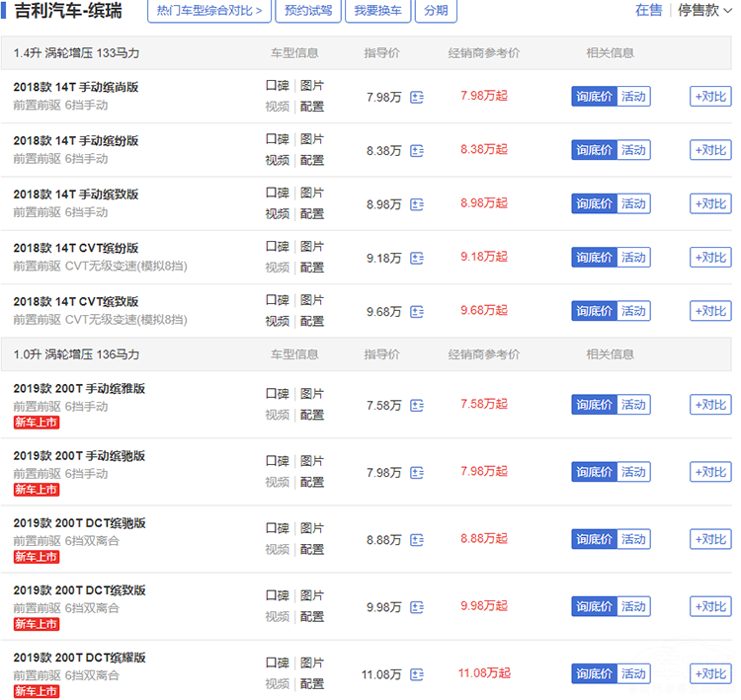Toggle +对比 for 14T CVT缤致版
The width and height of the screenshot is (741, 700).
click(710, 311)
